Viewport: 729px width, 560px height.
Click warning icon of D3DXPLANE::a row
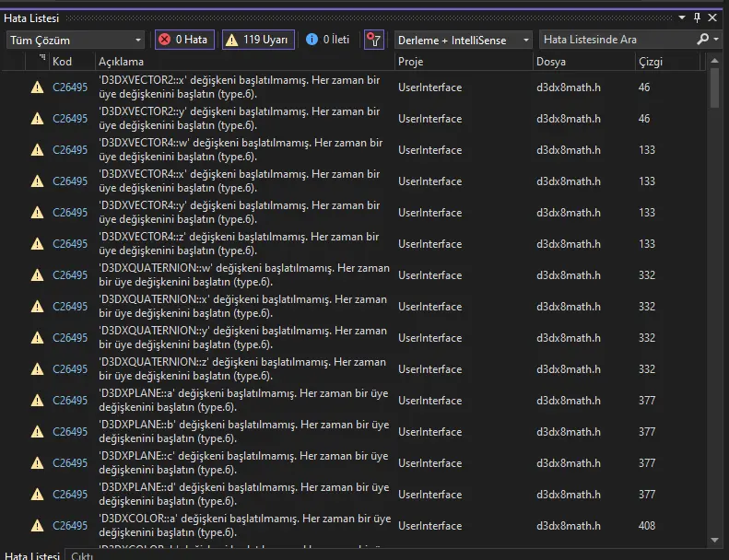[37, 401]
